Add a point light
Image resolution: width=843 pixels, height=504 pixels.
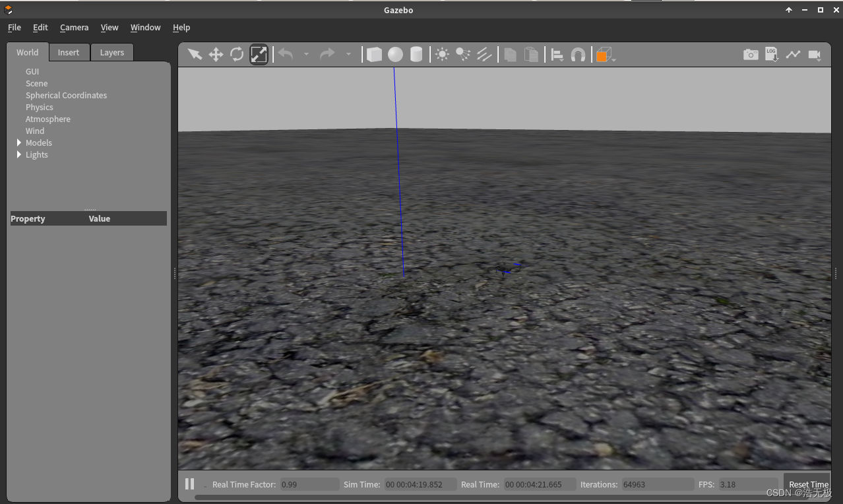coord(442,54)
